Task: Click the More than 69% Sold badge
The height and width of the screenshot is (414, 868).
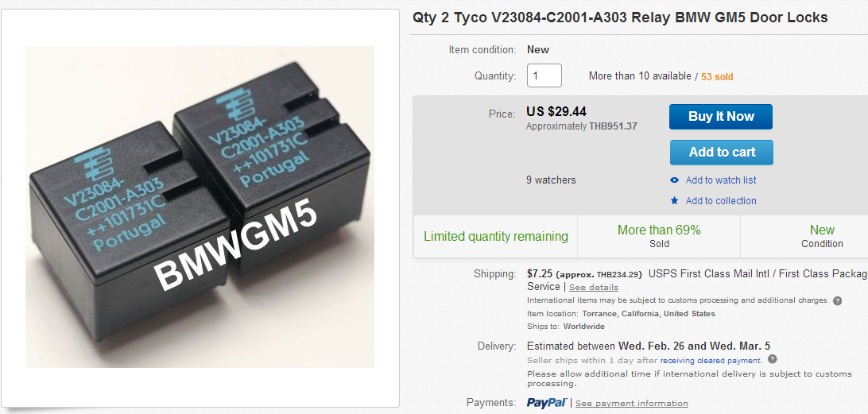Action: pyautogui.click(x=659, y=236)
